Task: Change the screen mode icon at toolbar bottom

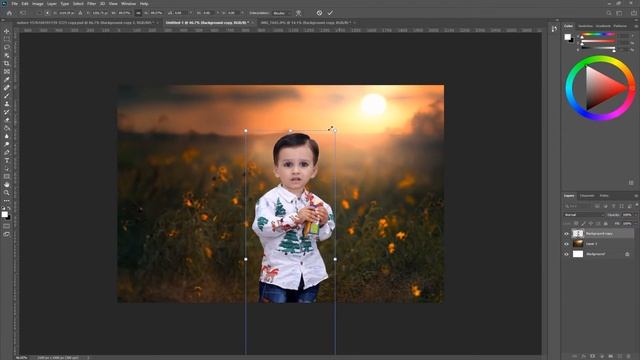Action: click(7, 234)
